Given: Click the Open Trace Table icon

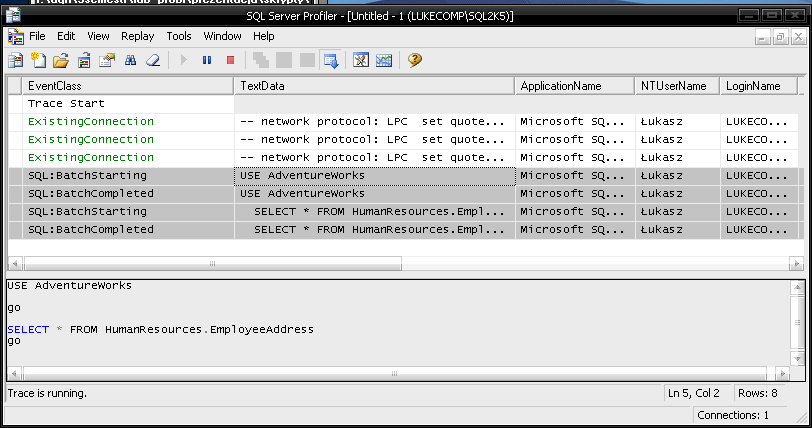Looking at the screenshot, I should point(84,60).
